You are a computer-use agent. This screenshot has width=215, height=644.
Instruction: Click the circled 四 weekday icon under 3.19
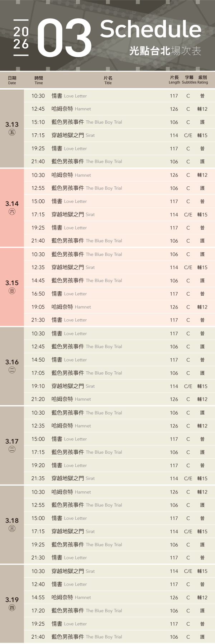(12, 607)
